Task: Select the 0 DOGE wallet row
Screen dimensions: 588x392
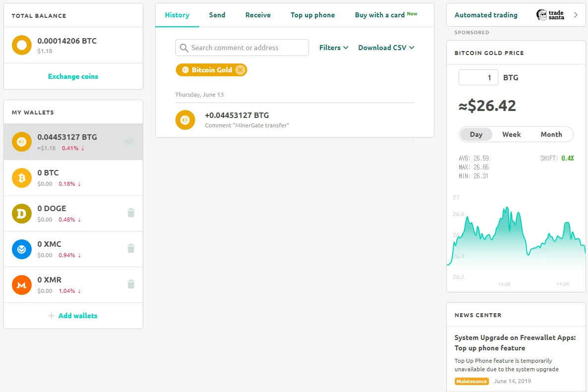Action: pyautogui.click(x=73, y=214)
